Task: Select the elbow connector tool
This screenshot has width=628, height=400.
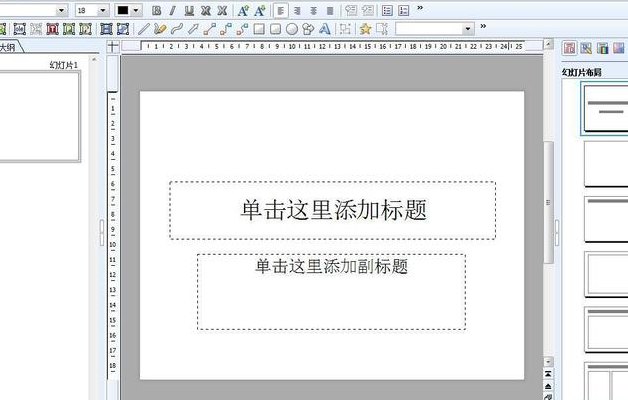Action: 226,29
